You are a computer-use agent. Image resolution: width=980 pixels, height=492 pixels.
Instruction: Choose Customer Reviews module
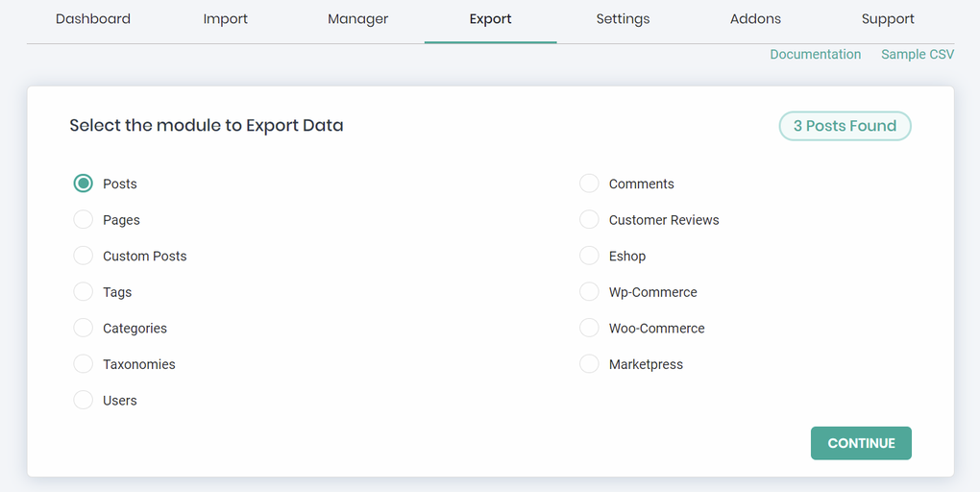[589, 220]
